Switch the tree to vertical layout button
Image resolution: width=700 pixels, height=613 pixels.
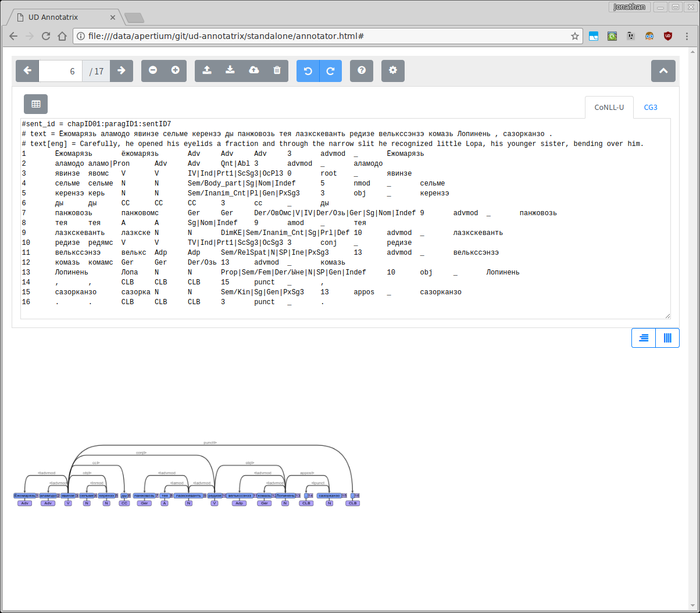[x=667, y=338]
